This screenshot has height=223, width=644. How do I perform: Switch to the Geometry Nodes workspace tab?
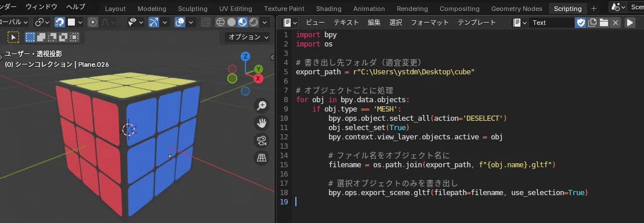point(517,9)
